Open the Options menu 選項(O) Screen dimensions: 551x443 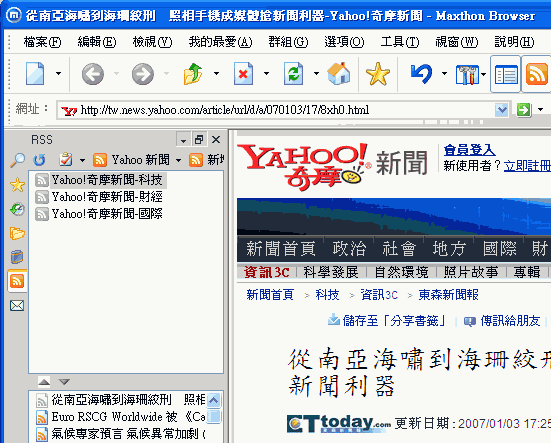click(x=344, y=42)
